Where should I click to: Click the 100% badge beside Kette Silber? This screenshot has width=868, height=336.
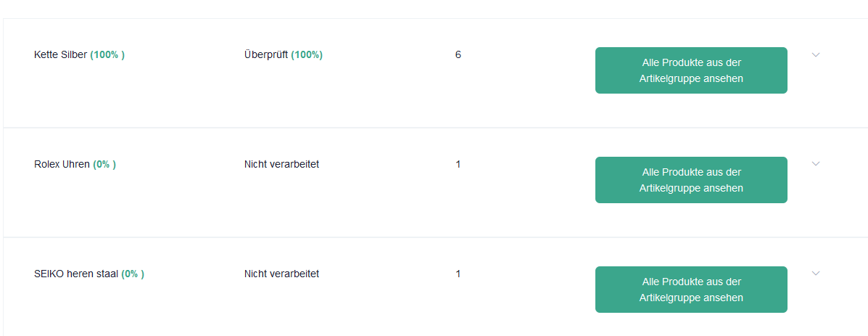tap(107, 55)
